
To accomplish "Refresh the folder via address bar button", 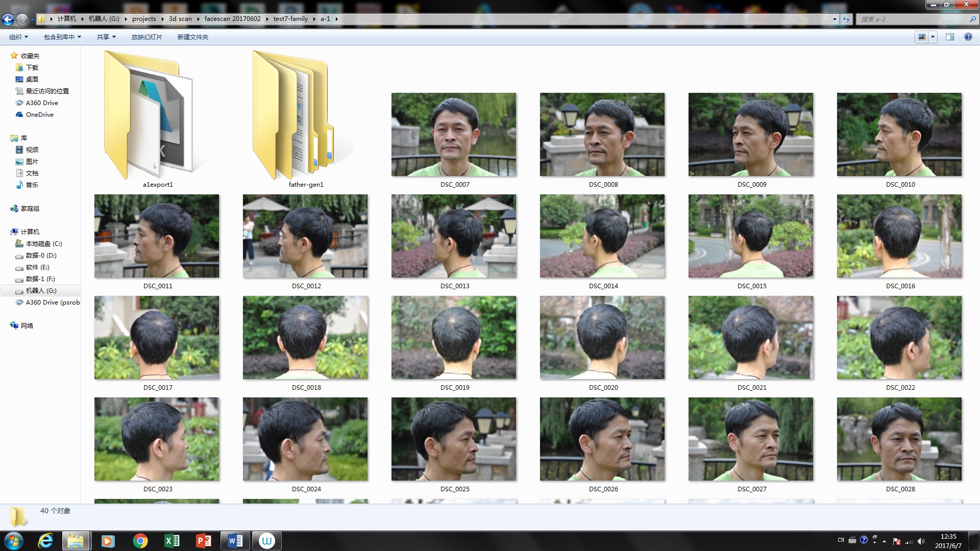I will (846, 19).
